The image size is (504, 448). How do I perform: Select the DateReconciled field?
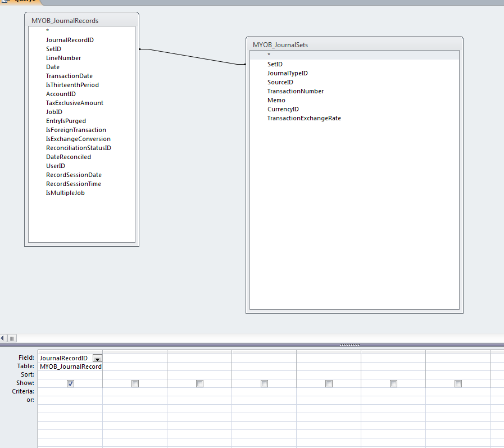(x=81, y=157)
